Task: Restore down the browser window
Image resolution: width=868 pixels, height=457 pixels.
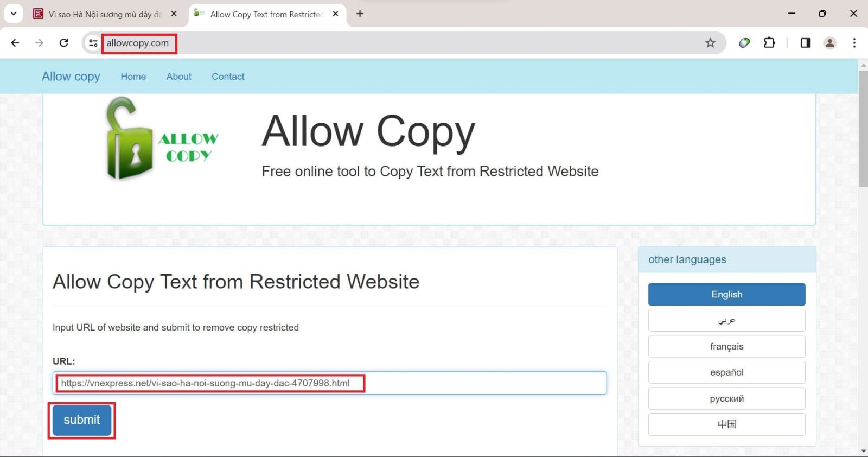Action: pos(822,14)
